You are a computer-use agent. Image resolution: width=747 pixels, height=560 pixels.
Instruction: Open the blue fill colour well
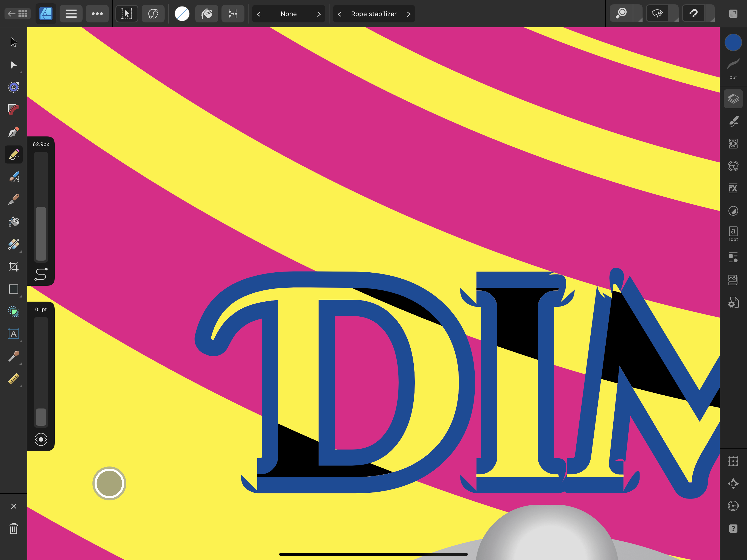(x=733, y=42)
